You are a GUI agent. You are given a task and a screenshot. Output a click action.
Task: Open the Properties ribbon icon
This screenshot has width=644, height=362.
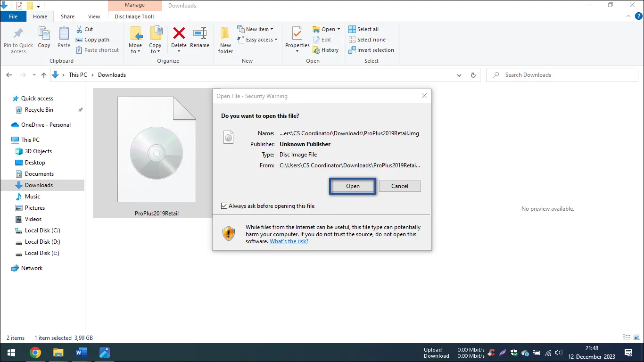[x=297, y=34]
